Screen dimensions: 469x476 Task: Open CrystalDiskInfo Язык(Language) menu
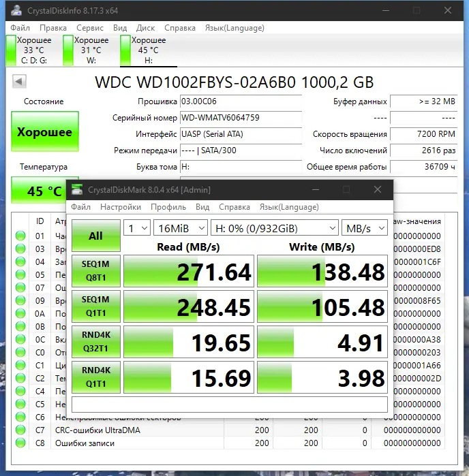[234, 28]
